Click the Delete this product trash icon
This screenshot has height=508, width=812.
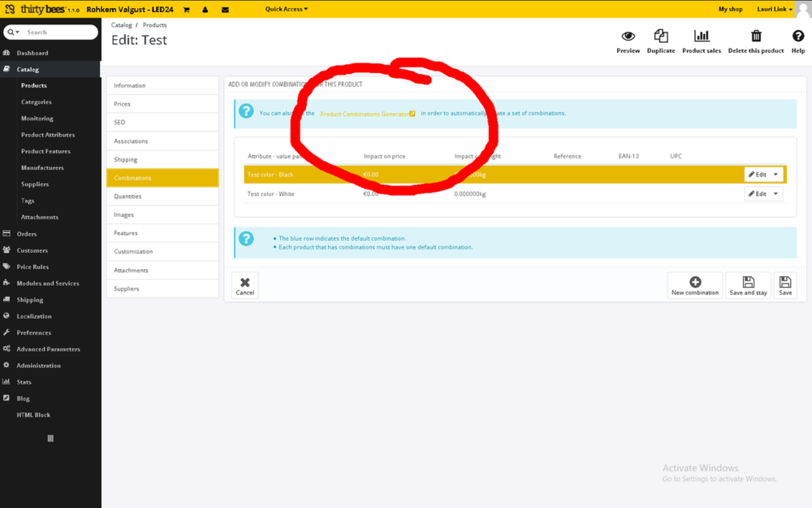(756, 37)
